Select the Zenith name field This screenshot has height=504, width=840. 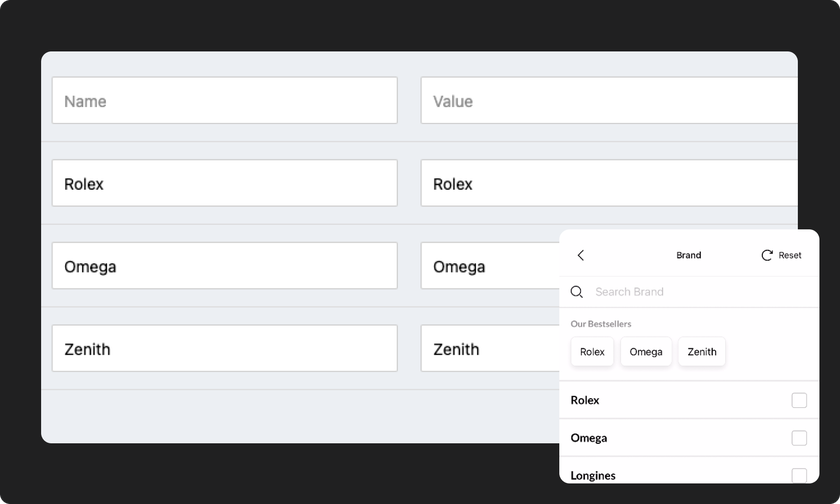[x=224, y=349]
